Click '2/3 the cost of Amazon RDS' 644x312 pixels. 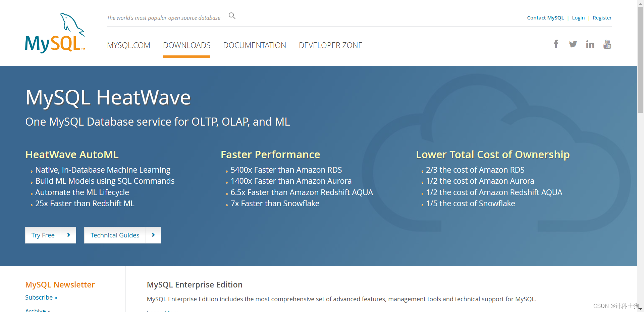(x=475, y=170)
